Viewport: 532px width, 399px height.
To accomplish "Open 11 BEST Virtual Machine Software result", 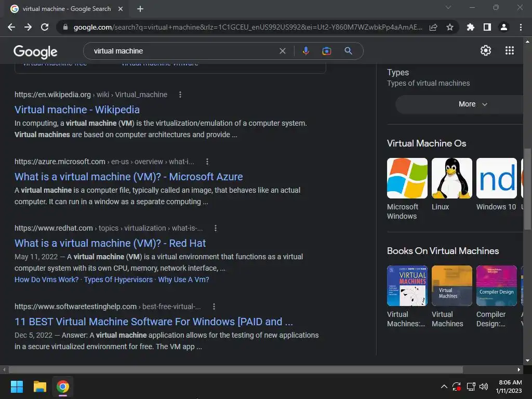I will [x=154, y=322].
